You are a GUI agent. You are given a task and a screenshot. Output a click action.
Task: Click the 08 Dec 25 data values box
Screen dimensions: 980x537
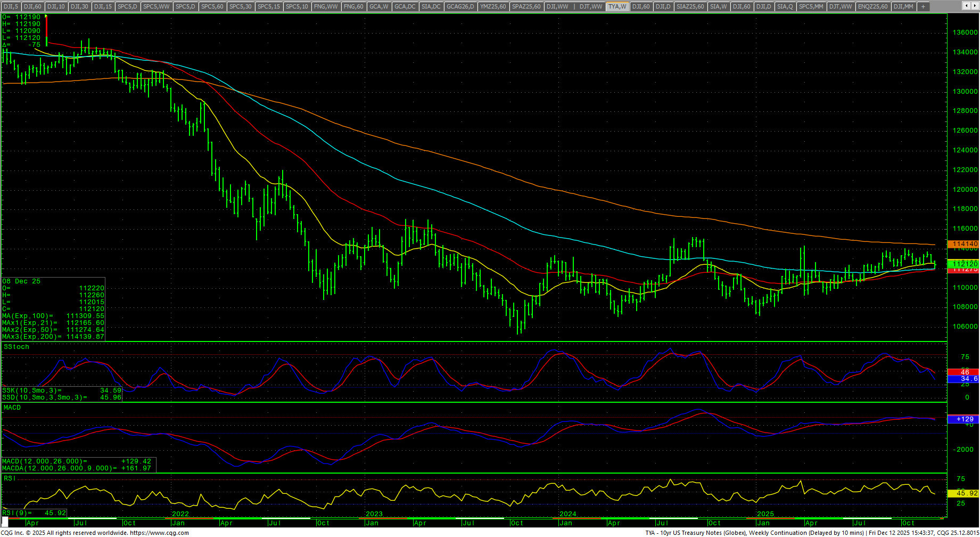(53, 309)
